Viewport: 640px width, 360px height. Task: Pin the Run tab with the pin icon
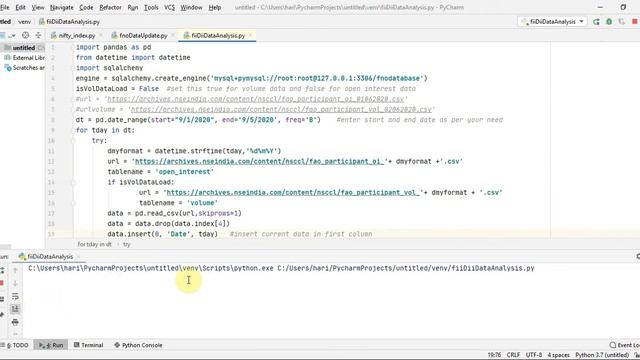(x=2, y=314)
